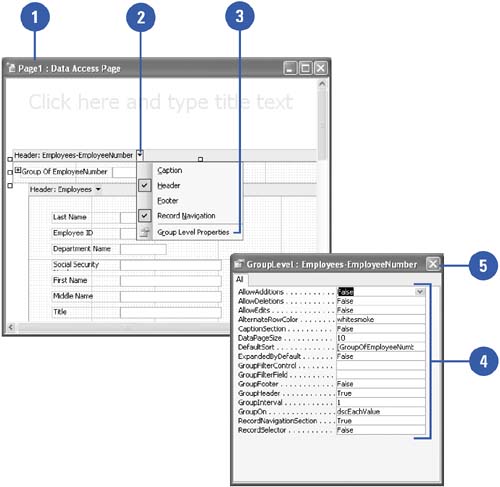Switch to the All tab in GroupLevel
This screenshot has width=500, height=487.
(240, 279)
